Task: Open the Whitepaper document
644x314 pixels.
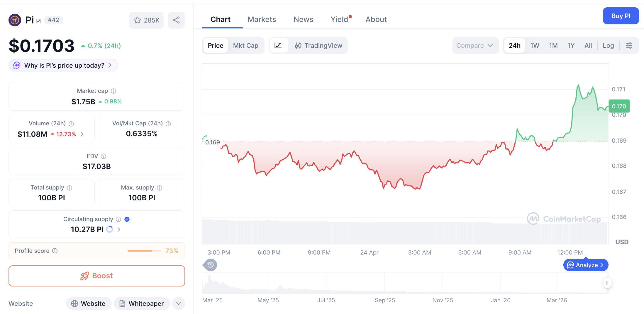Action: pos(142,303)
